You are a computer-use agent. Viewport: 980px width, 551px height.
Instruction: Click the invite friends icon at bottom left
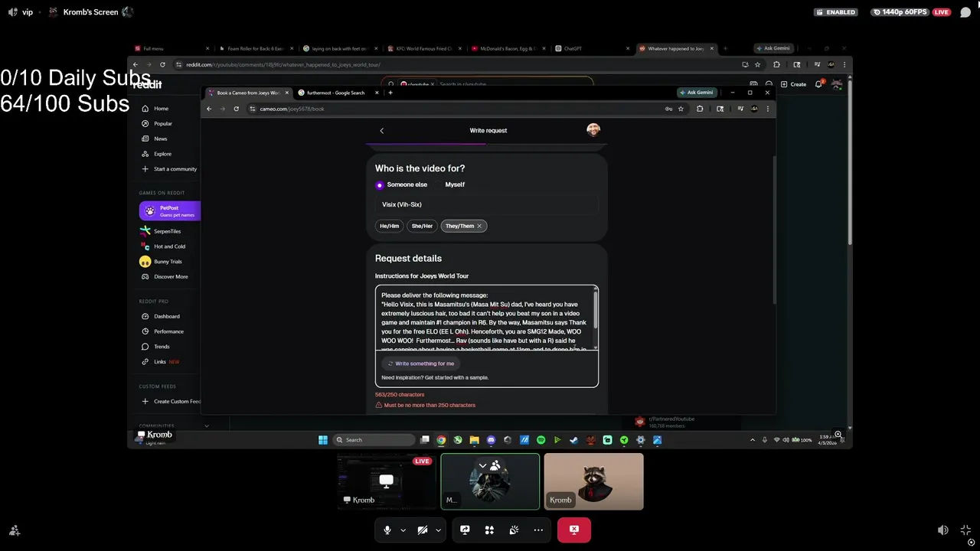coord(14,530)
